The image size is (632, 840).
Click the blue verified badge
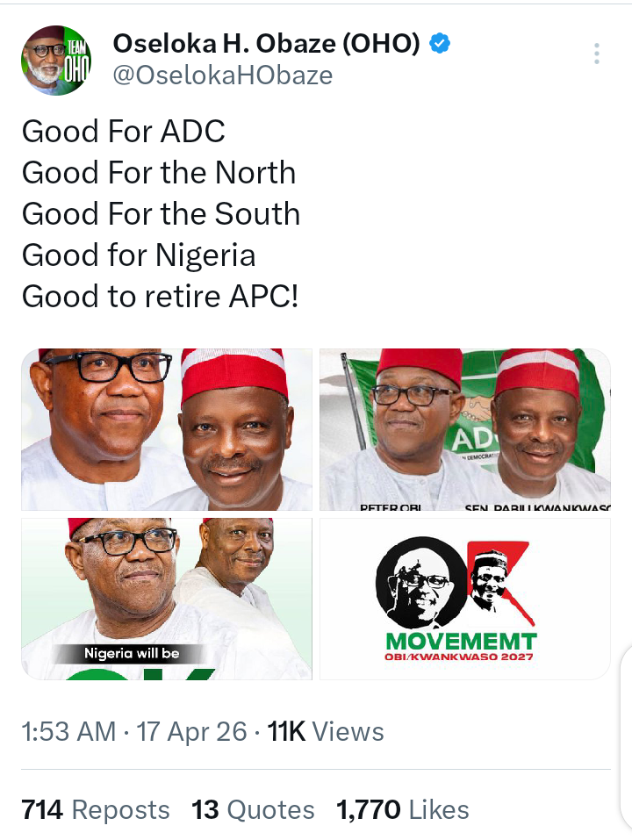coord(440,44)
